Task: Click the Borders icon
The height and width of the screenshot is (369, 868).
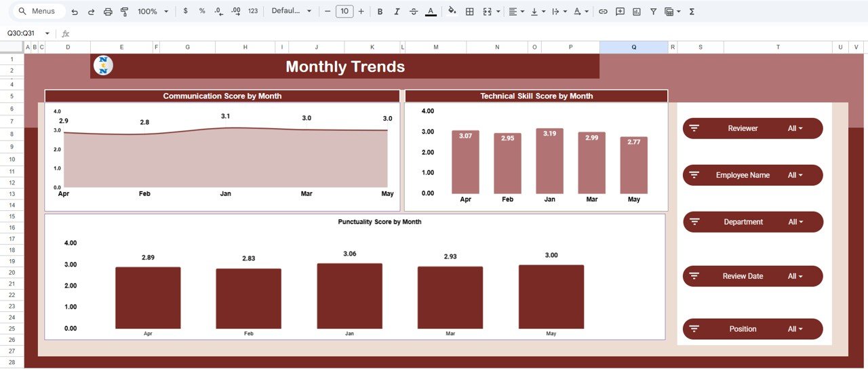Action: click(x=469, y=12)
